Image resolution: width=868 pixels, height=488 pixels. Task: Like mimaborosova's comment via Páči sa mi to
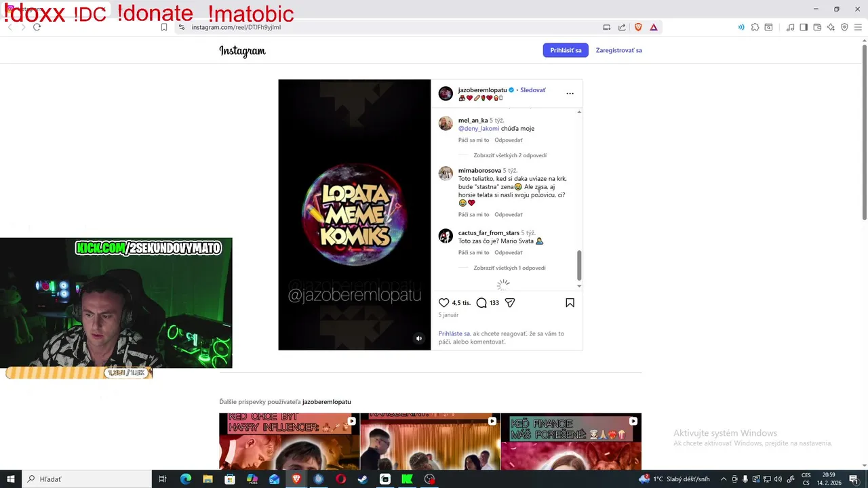(x=473, y=215)
